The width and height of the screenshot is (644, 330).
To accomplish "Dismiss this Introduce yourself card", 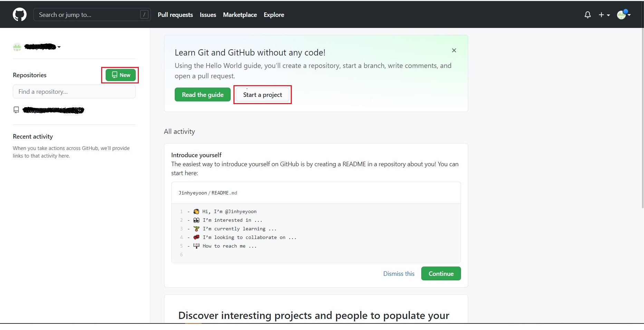I will (399, 273).
